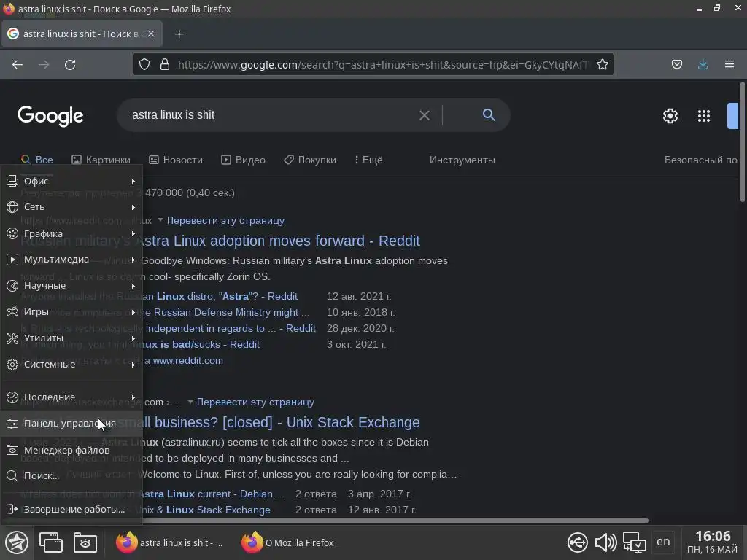Open the volume speaker tray icon
747x560 pixels.
click(x=605, y=542)
